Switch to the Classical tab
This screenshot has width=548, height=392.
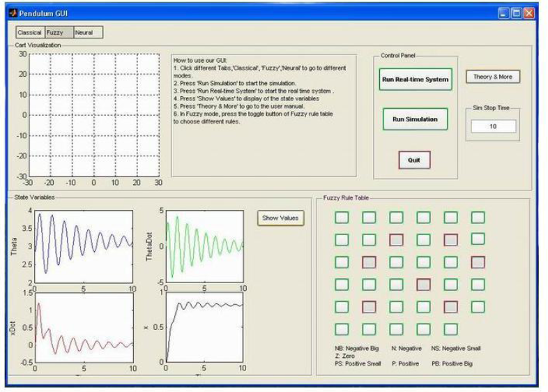click(x=30, y=32)
